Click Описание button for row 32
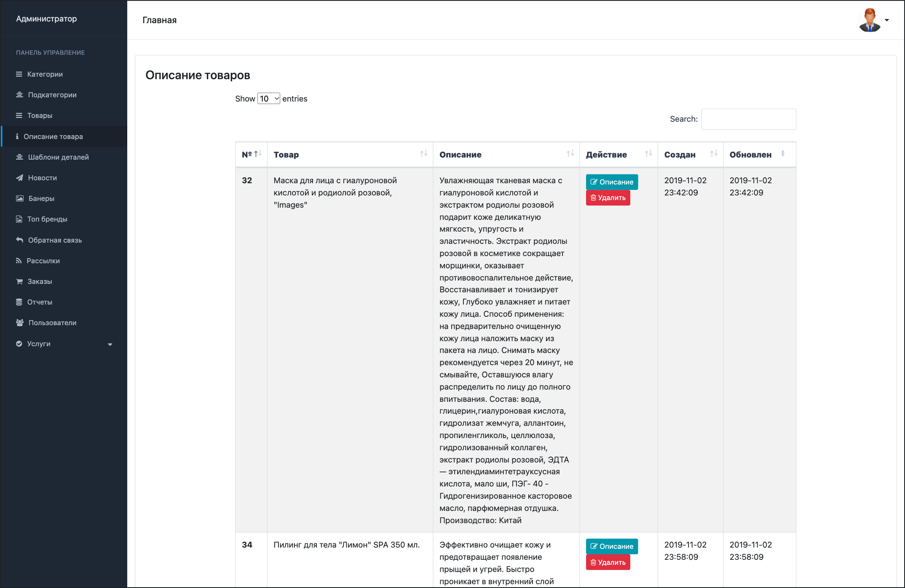 coord(612,182)
